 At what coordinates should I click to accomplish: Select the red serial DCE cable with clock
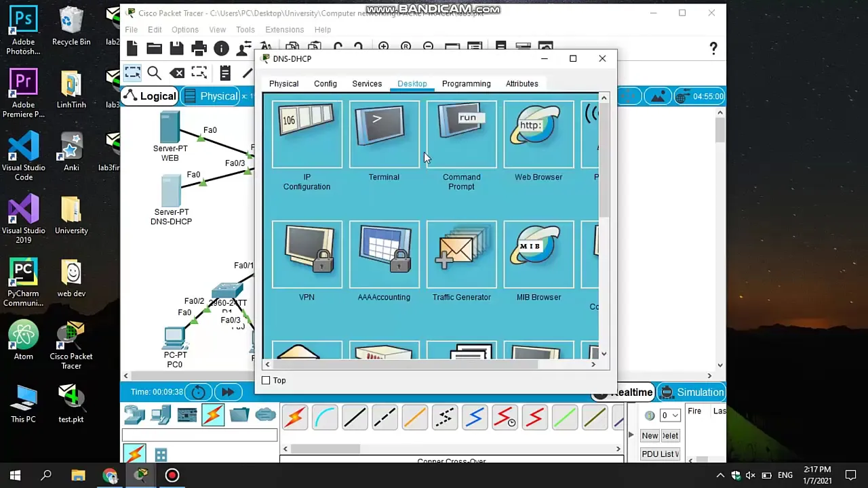pos(505,416)
